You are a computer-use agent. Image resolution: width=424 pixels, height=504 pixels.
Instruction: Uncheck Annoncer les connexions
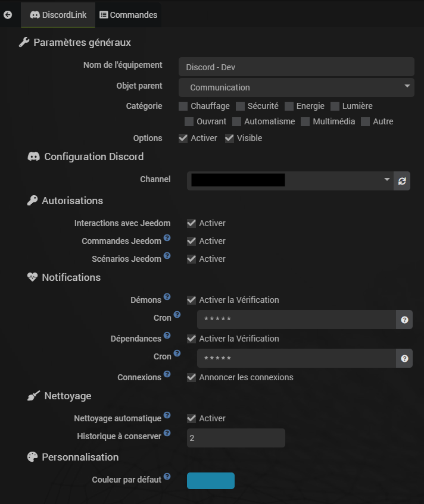[x=191, y=377]
